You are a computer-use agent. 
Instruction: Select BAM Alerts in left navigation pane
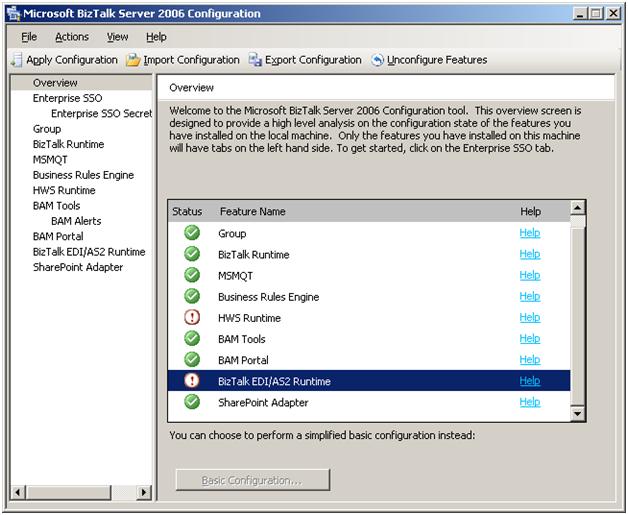[x=76, y=221]
